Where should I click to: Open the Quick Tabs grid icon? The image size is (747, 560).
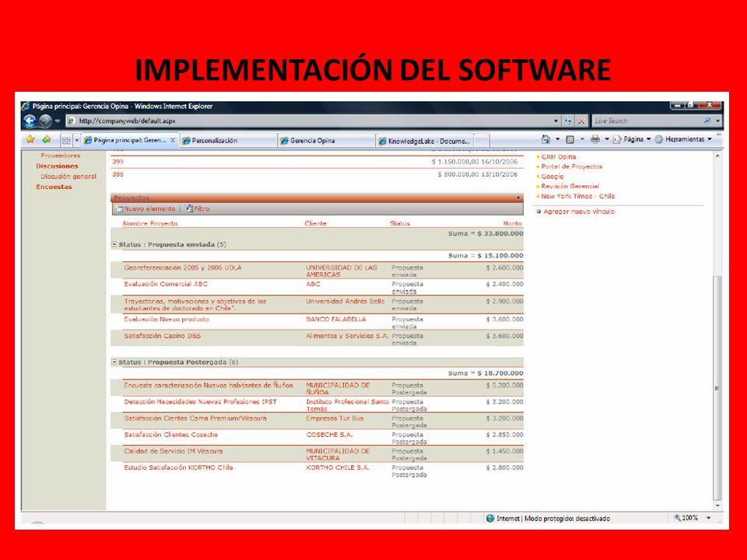point(66,141)
